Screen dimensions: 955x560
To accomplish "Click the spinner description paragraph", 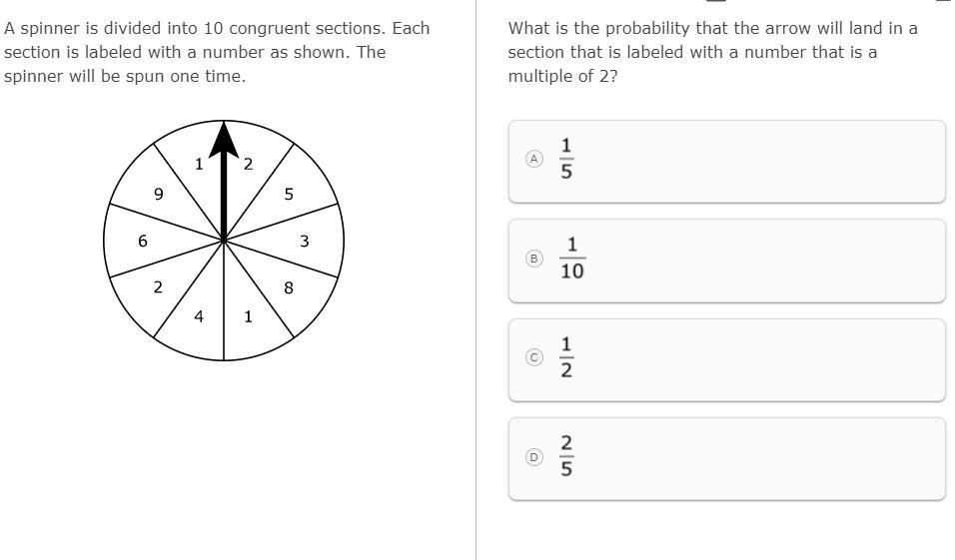I will [217, 52].
